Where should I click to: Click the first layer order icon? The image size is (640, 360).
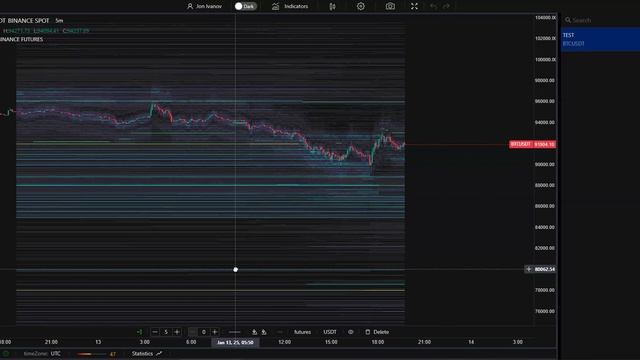coord(254,332)
